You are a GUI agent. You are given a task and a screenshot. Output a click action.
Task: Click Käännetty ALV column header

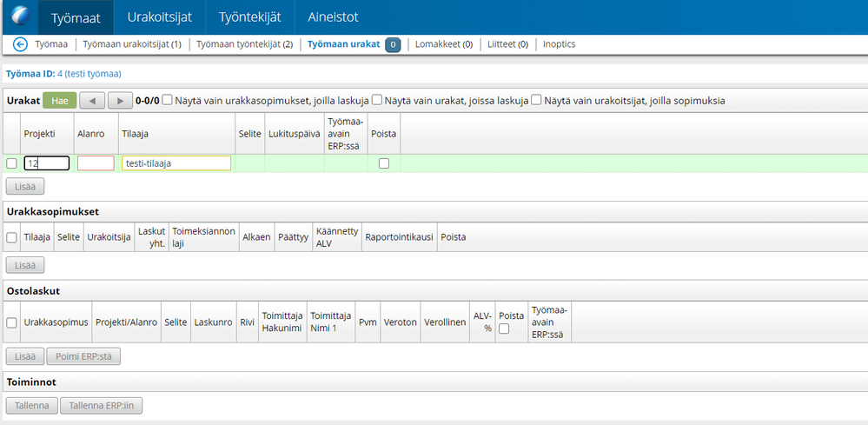pos(337,237)
